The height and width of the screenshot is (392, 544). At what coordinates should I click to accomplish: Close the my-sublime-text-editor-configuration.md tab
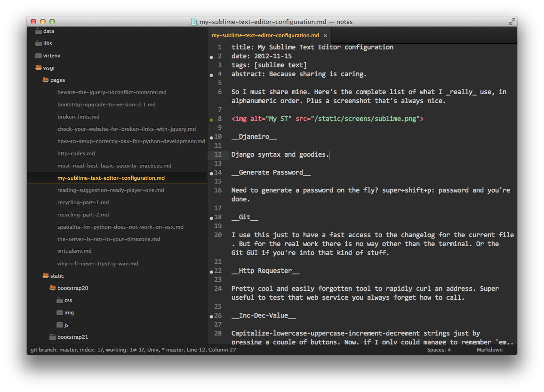click(325, 35)
